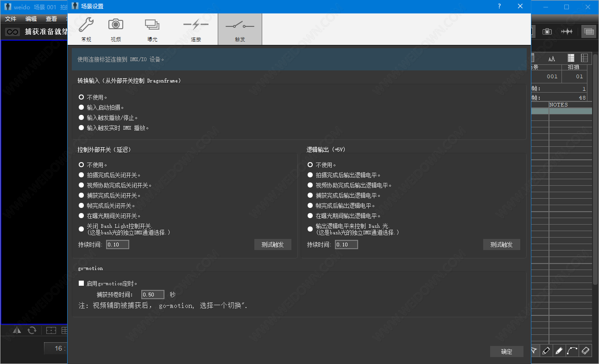Click 持续时间 field under 控制外部开关
The width and height of the screenshot is (599, 364).
(118, 245)
